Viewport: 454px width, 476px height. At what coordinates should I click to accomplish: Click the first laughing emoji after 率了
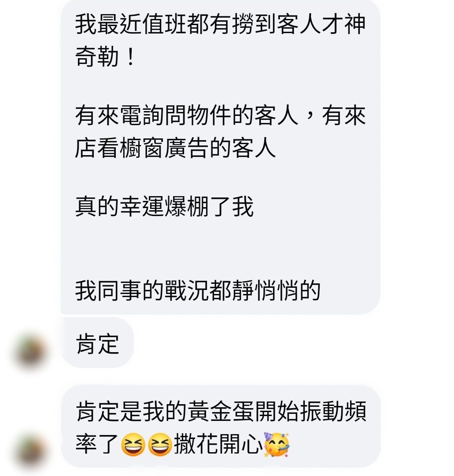click(x=133, y=445)
